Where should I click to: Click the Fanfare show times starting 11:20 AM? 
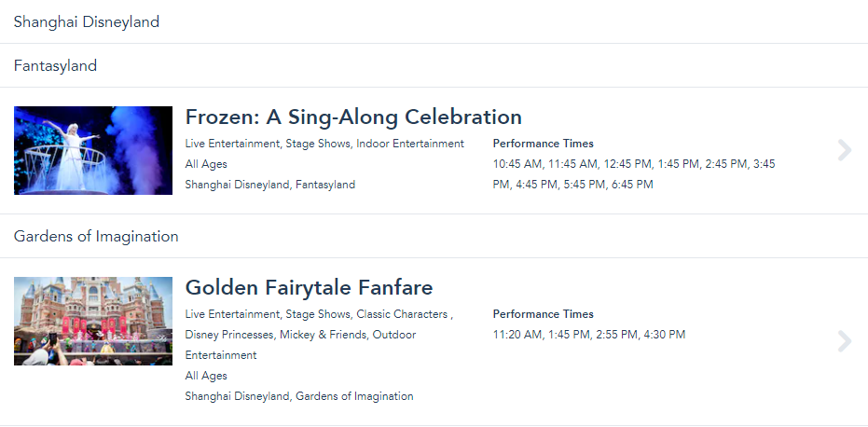coord(588,335)
